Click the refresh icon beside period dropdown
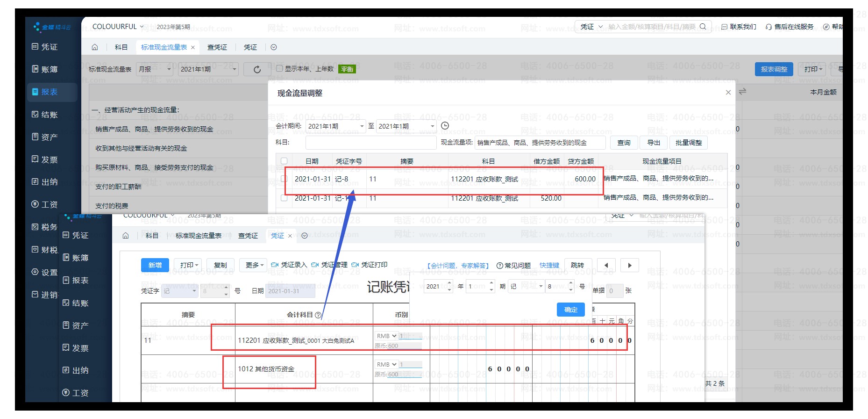This screenshot has width=868, height=419. coord(257,70)
